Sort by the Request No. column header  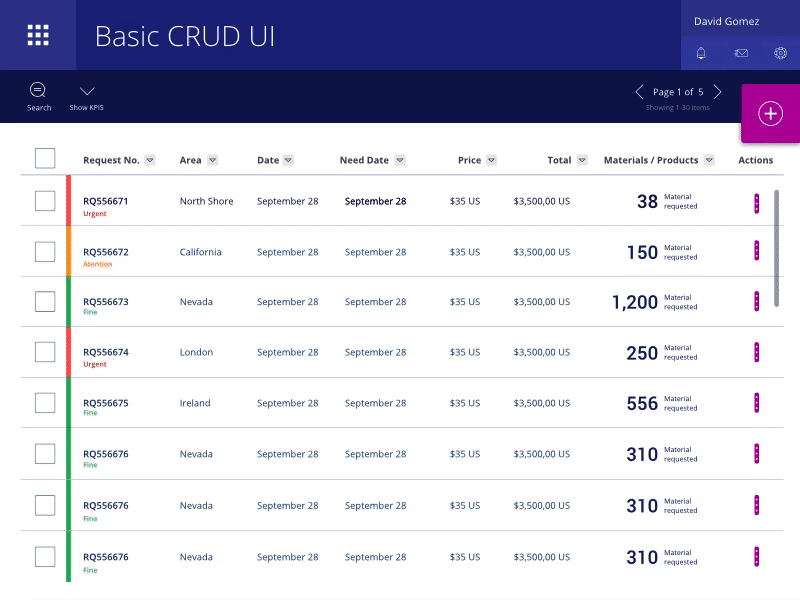pos(110,160)
